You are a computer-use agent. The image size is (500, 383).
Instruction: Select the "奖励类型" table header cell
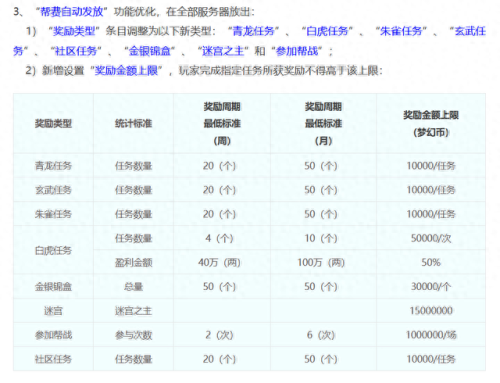(x=53, y=124)
